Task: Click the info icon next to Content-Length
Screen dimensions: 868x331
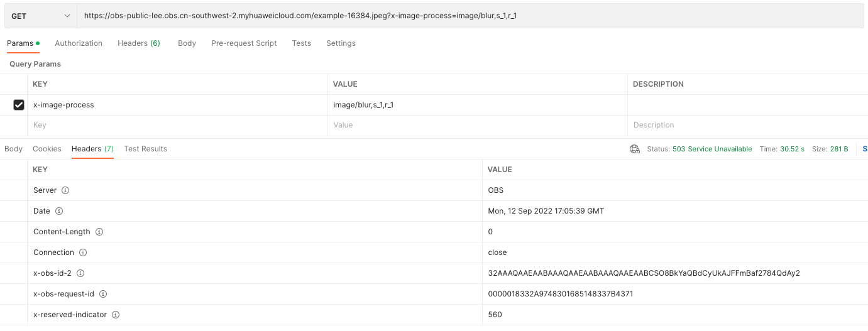Action: tap(99, 232)
